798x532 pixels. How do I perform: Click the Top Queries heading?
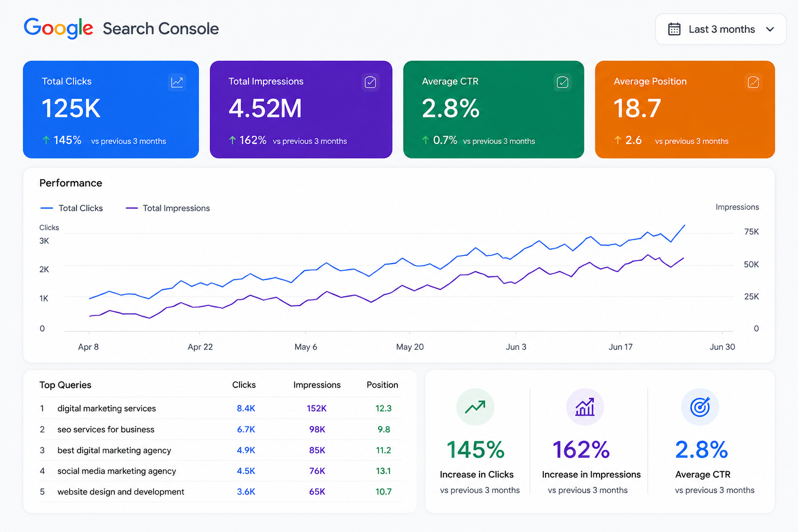(65, 385)
